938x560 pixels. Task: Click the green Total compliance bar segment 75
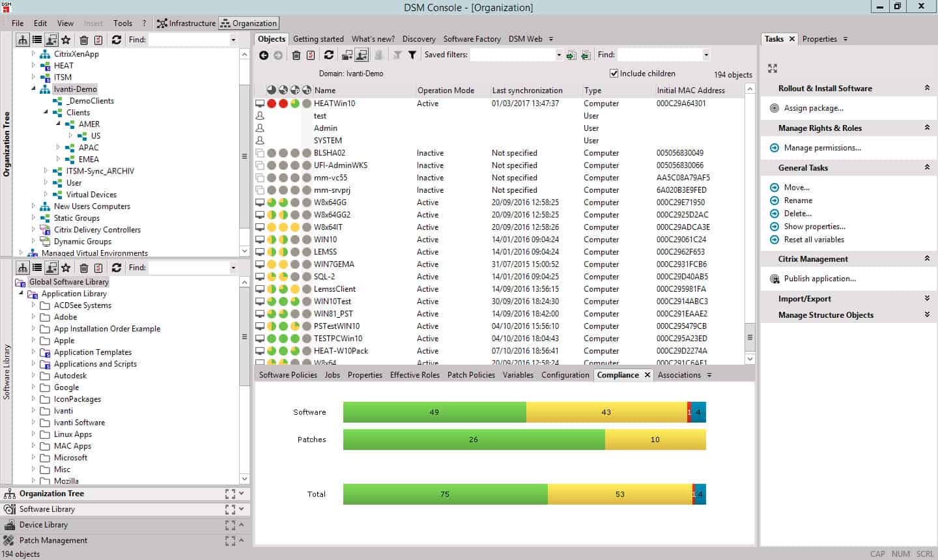(445, 494)
